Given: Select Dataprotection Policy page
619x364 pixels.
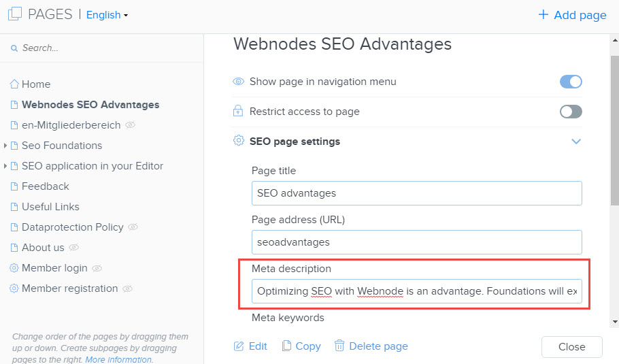Looking at the screenshot, I should click(x=73, y=227).
